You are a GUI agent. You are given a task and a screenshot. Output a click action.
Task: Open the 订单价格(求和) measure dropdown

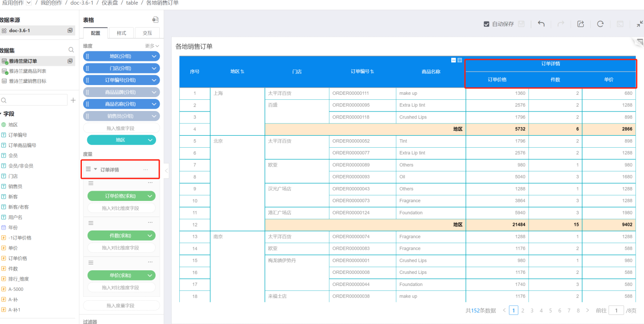(149, 196)
